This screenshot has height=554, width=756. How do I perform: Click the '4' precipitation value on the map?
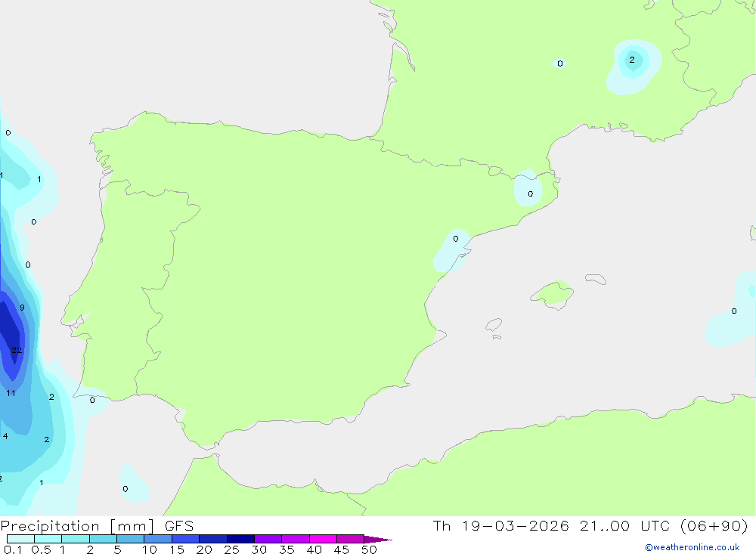click(5, 436)
